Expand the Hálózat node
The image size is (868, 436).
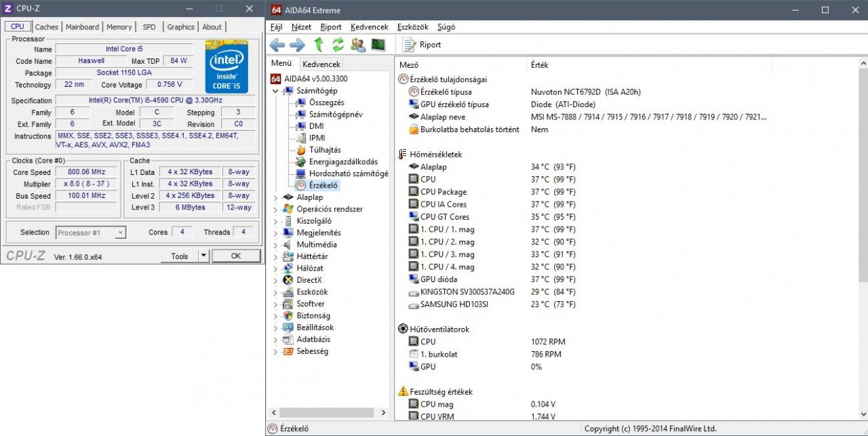tap(275, 269)
